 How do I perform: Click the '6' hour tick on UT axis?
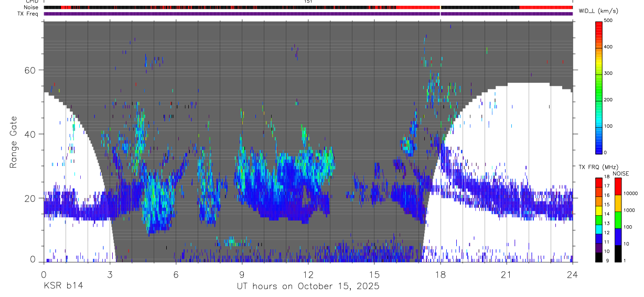pos(176,274)
